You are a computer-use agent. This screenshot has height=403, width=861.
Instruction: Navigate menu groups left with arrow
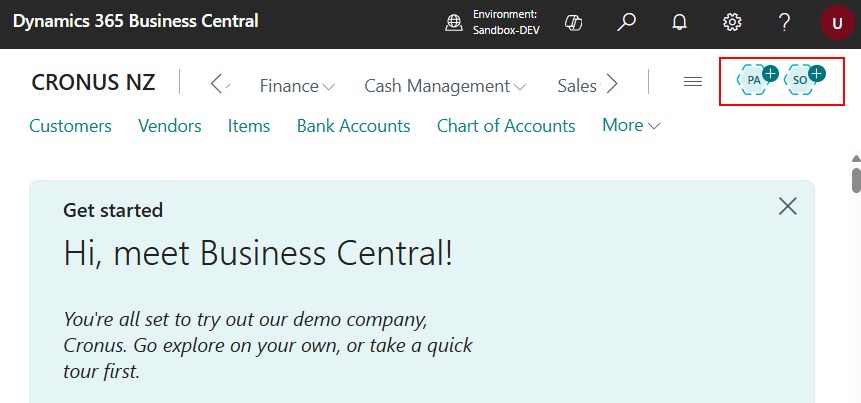coord(218,84)
